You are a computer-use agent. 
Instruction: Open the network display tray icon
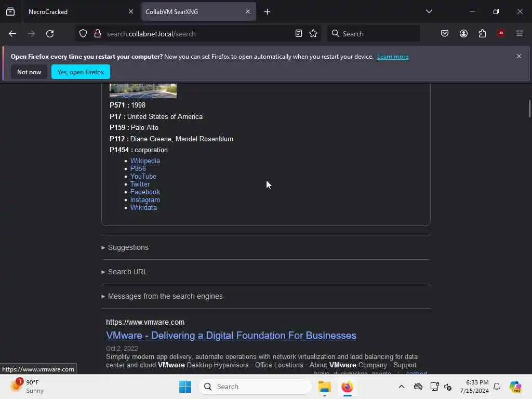pos(434,387)
